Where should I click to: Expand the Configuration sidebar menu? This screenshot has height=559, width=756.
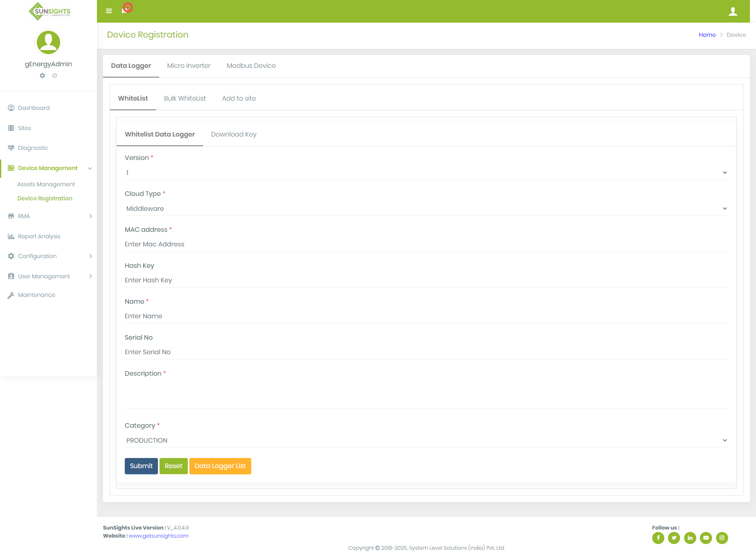coord(48,256)
